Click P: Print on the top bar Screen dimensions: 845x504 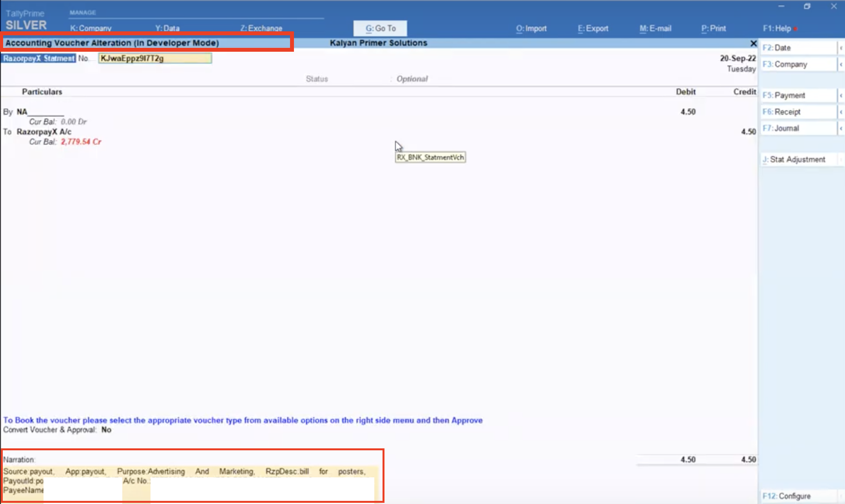713,28
